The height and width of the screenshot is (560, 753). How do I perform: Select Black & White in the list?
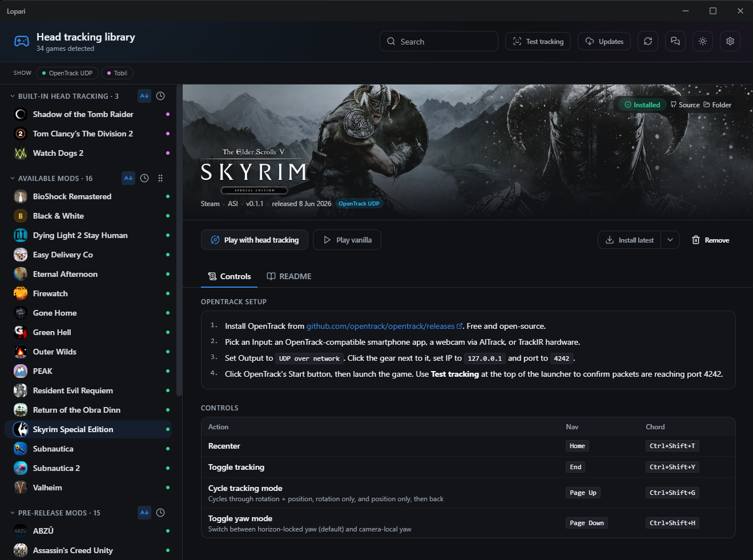88,216
